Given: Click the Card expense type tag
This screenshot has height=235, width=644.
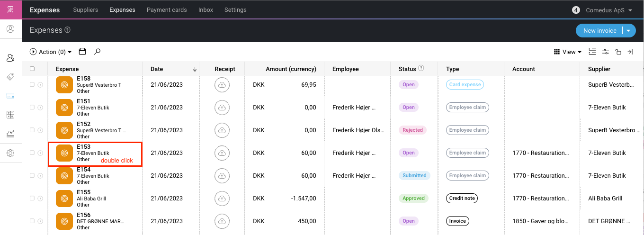Looking at the screenshot, I should tap(465, 85).
